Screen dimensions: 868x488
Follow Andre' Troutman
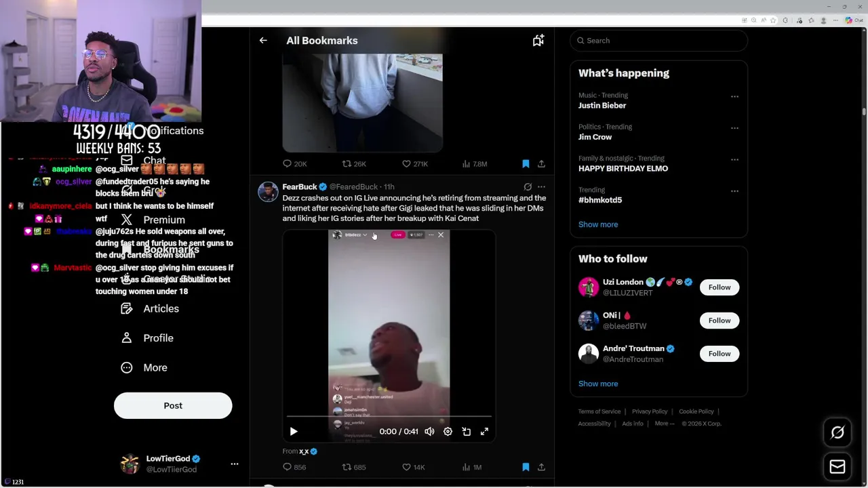coord(719,354)
